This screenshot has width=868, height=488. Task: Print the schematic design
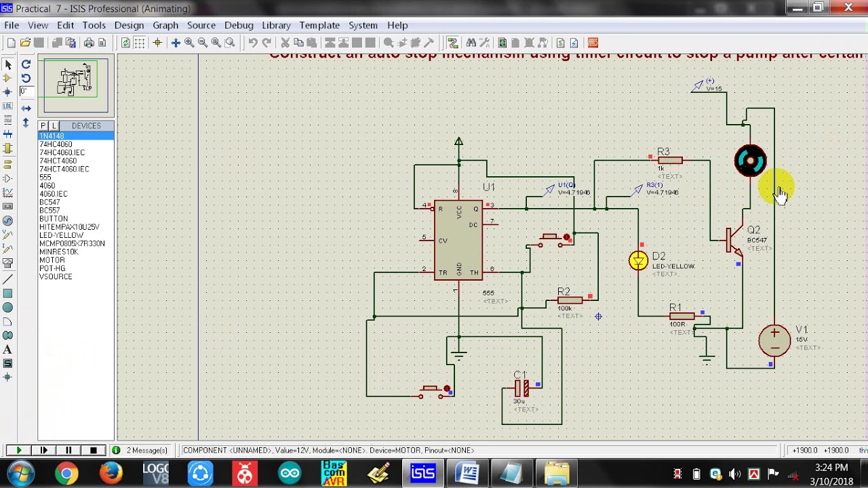89,43
